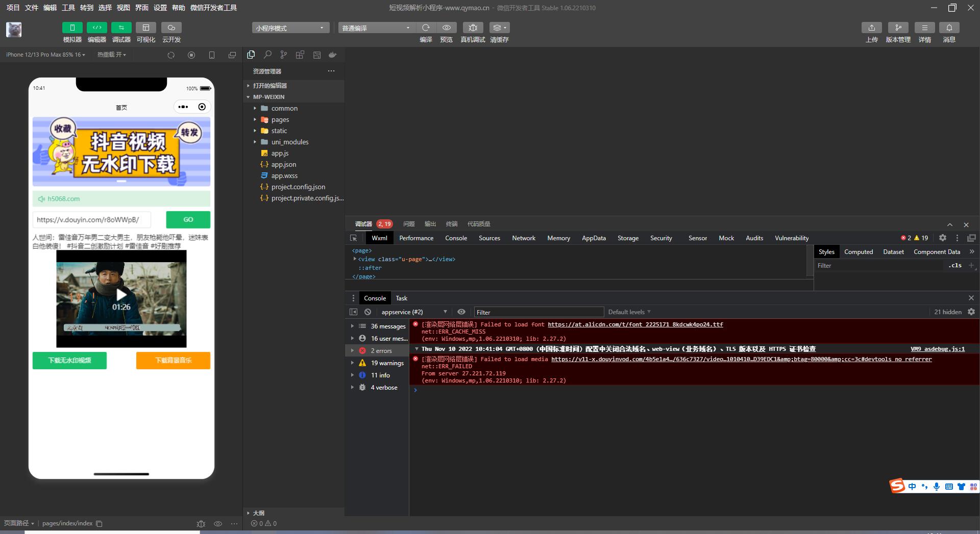Open the iPhone 12/13 Pro Max device dropdown
980x534 pixels.
point(45,55)
